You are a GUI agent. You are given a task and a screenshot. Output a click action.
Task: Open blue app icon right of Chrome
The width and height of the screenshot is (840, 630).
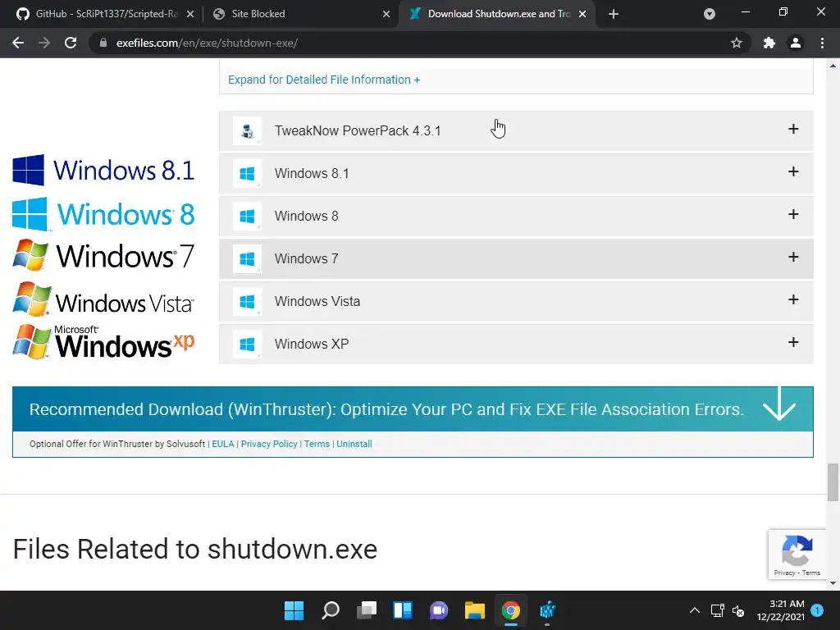pyautogui.click(x=547, y=610)
